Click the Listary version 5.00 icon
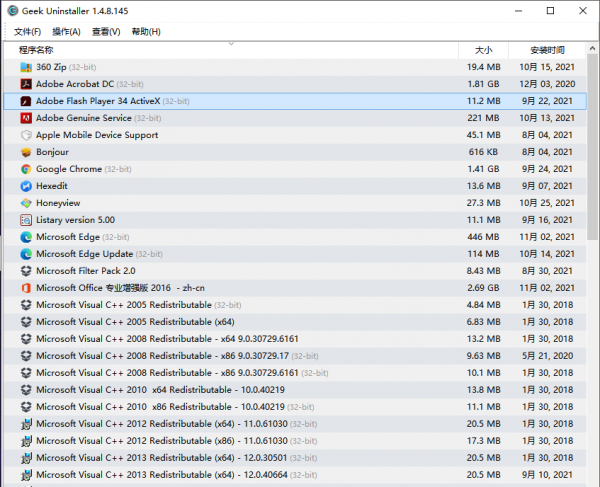Screen dimensions: 600x487 [x=26, y=220]
